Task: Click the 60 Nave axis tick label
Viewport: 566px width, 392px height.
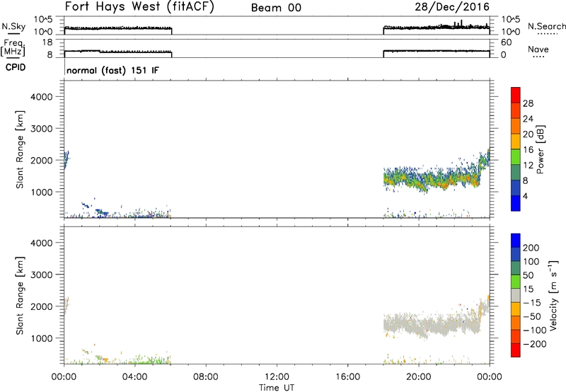Action: tap(506, 42)
